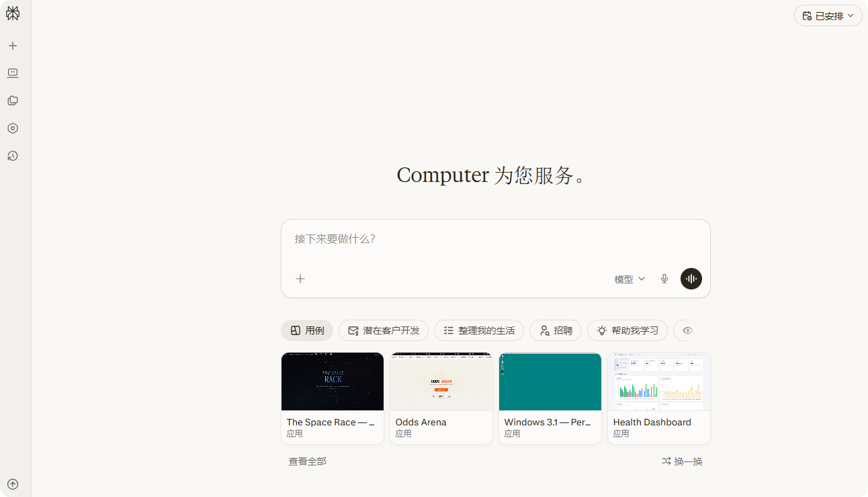The width and height of the screenshot is (868, 497).
Task: Focus the 接下来要做什么 input field
Action: (x=494, y=239)
